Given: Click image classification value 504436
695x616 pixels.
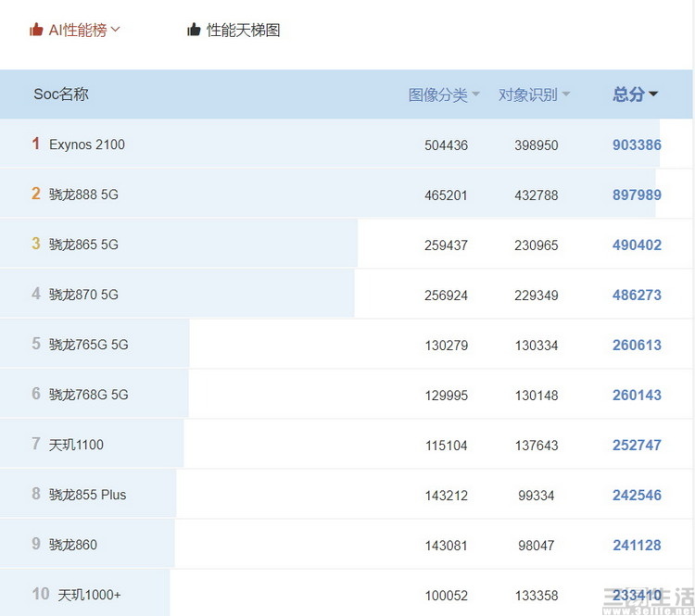Looking at the screenshot, I should point(447,145).
